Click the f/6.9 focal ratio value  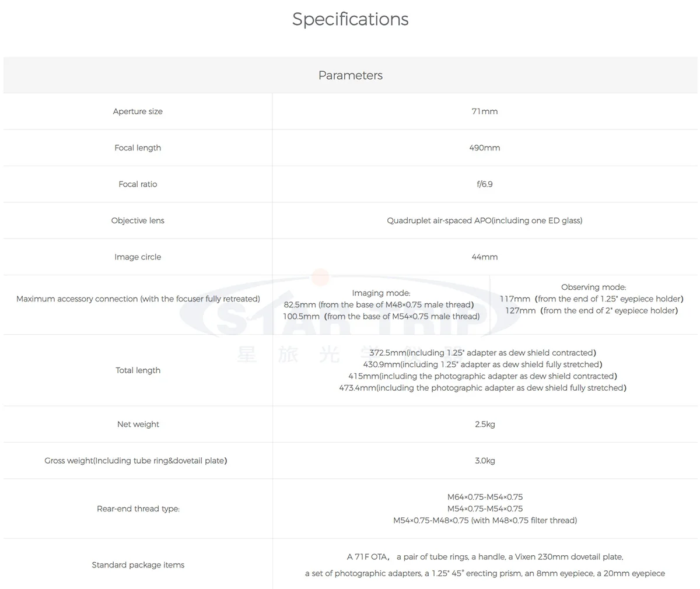pyautogui.click(x=484, y=184)
